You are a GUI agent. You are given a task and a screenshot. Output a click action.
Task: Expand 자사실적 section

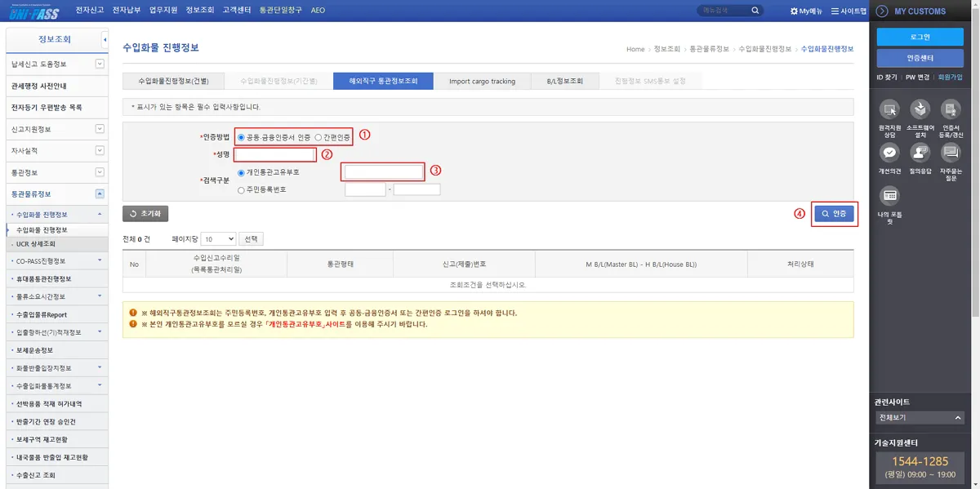pos(100,150)
